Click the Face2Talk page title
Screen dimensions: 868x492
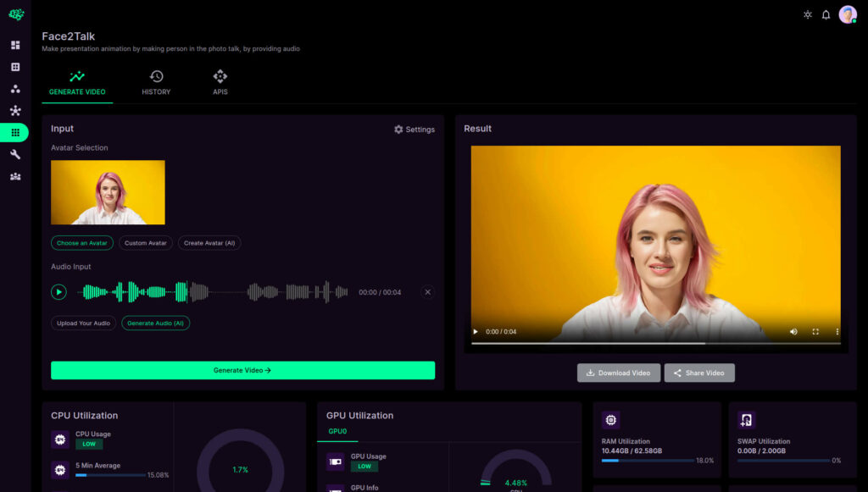click(x=69, y=36)
